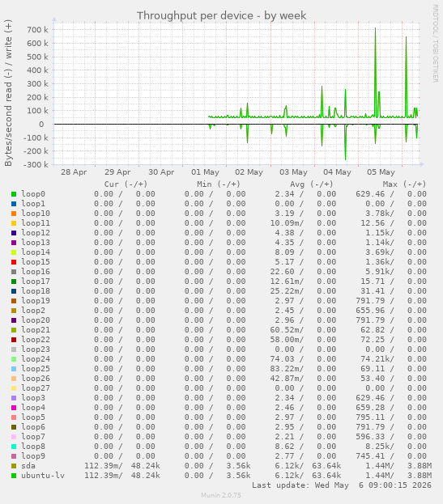Click the '28 Apr' x-axis date label

(74, 172)
